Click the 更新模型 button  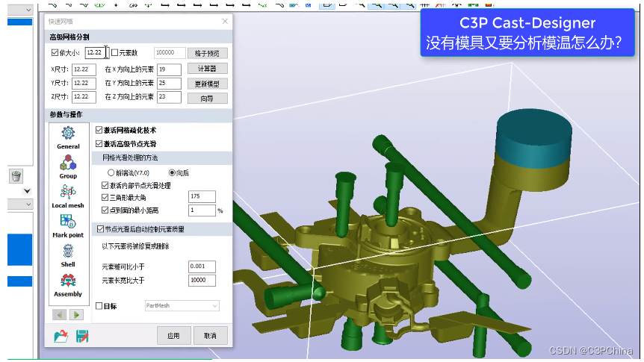pos(208,84)
